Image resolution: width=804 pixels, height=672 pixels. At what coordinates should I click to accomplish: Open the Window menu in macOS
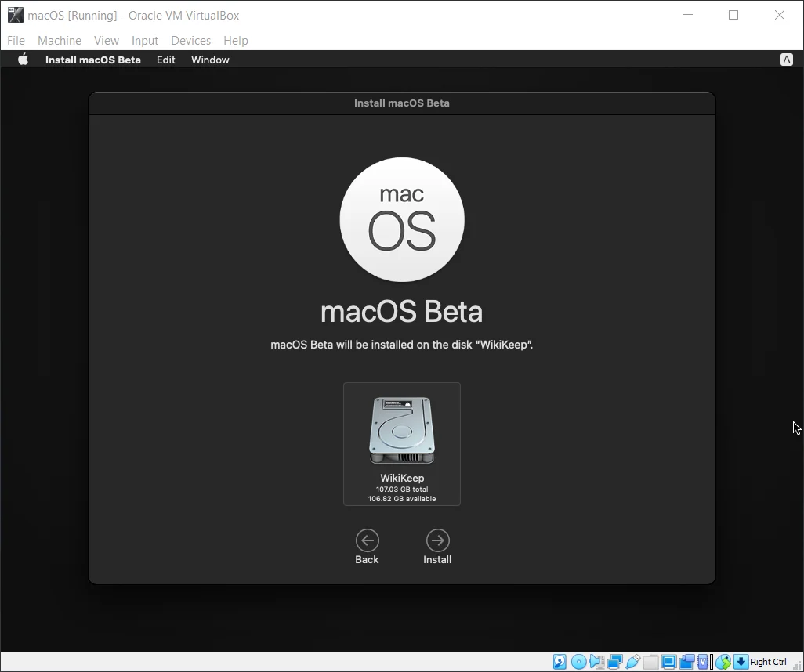[210, 60]
